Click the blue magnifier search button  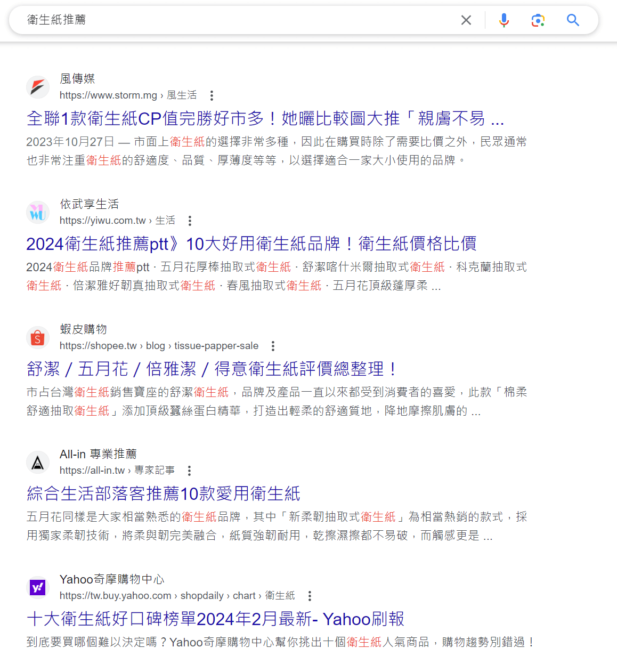(573, 20)
